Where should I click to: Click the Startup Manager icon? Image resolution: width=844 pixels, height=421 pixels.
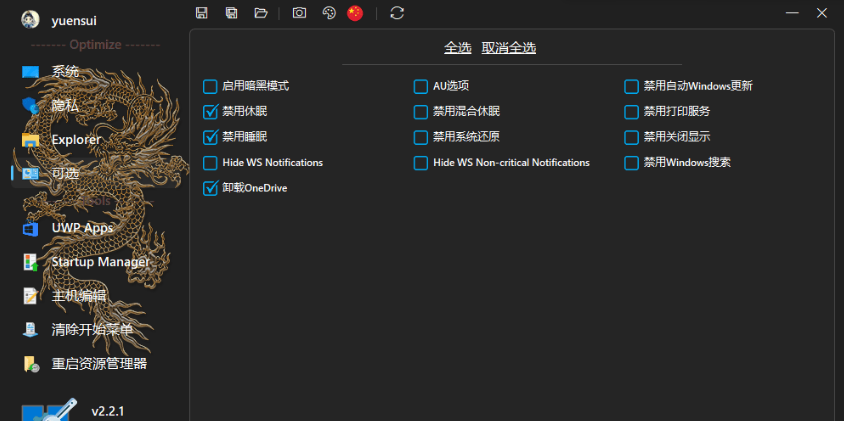click(x=30, y=262)
